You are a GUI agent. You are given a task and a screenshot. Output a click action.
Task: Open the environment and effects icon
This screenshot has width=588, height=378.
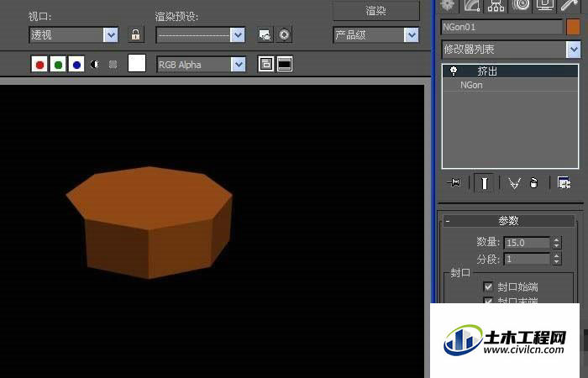[284, 35]
